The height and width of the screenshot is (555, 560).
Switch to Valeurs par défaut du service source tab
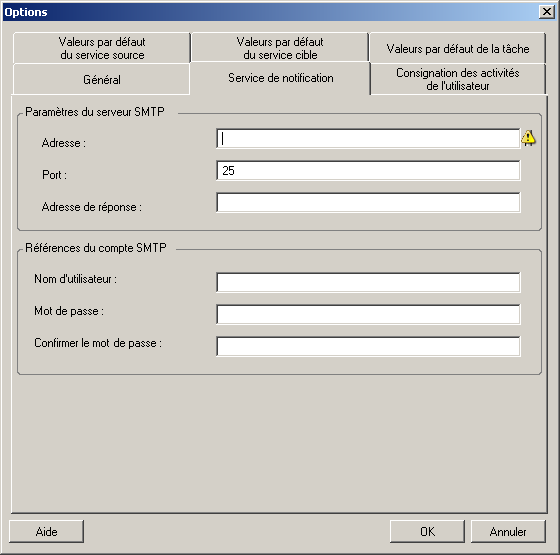[101, 48]
